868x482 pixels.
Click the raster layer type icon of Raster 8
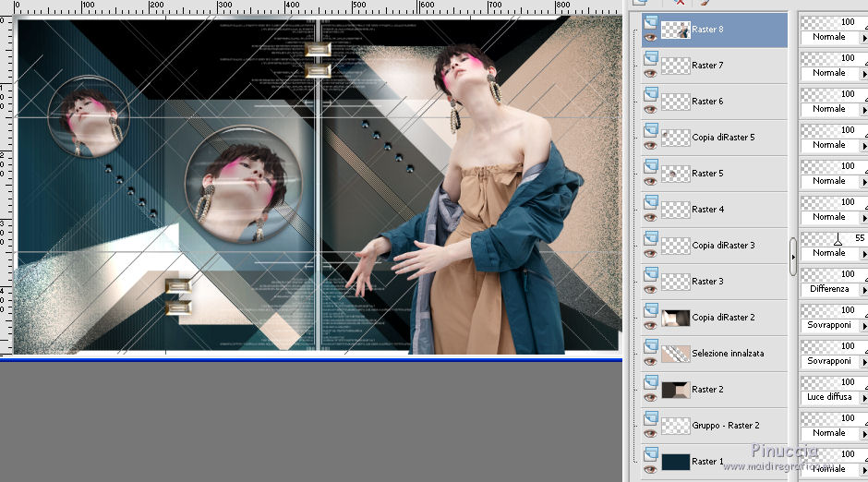point(650,21)
